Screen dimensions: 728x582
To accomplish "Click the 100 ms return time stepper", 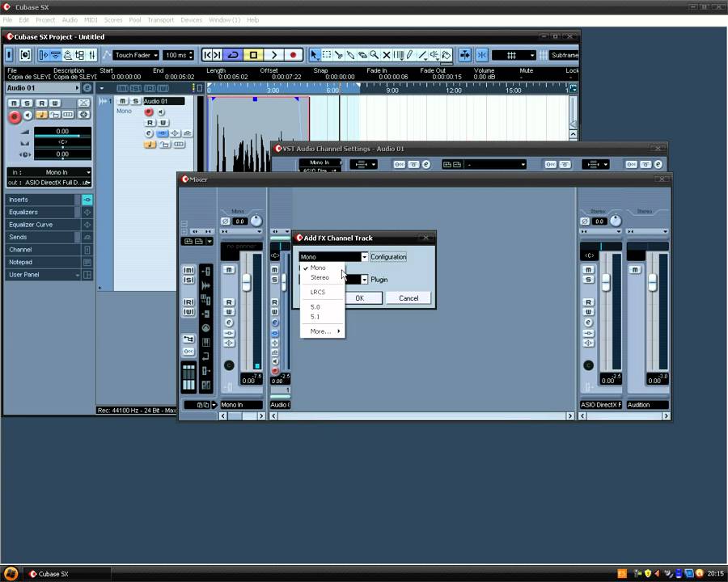I will pyautogui.click(x=190, y=55).
